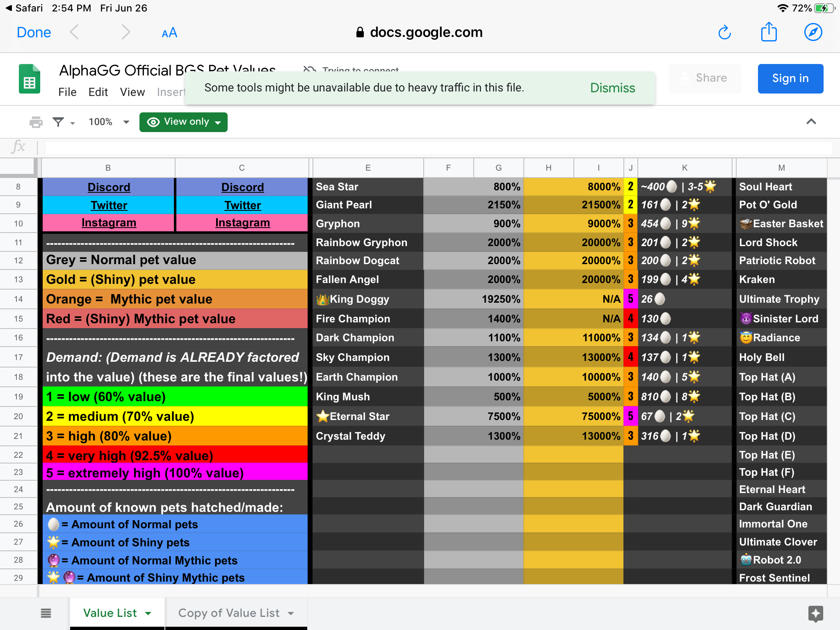840x630 pixels.
Task: Click the blue Sign in button
Action: 790,79
